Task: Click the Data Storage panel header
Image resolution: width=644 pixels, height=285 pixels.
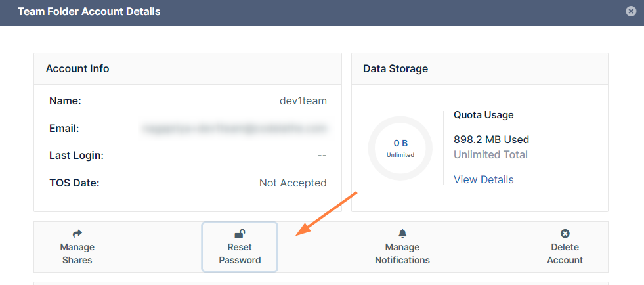Action: click(395, 68)
